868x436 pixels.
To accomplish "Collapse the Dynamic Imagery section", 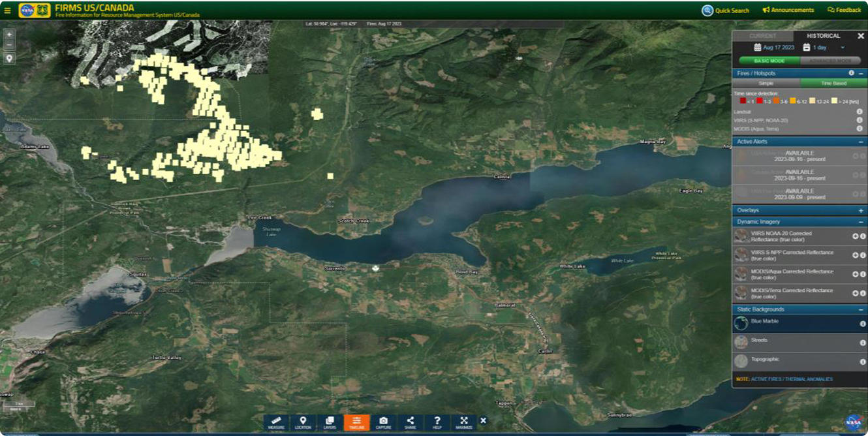I will click(x=861, y=222).
